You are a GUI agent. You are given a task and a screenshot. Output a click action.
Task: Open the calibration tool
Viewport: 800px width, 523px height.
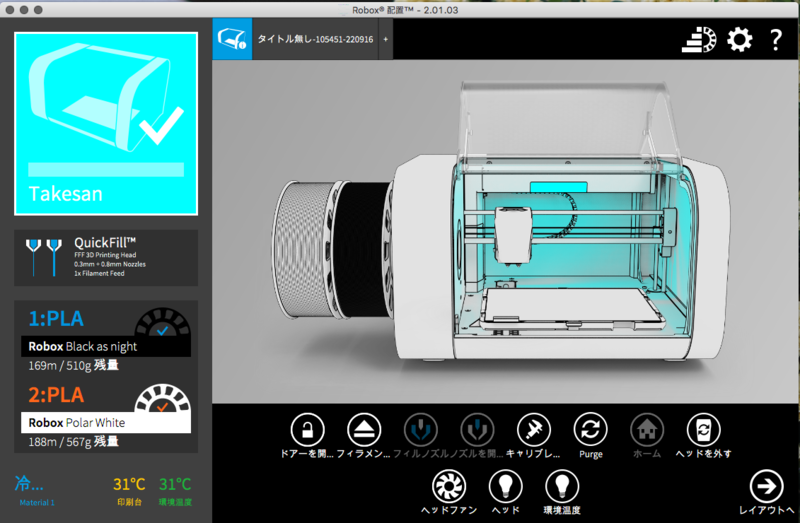(534, 430)
